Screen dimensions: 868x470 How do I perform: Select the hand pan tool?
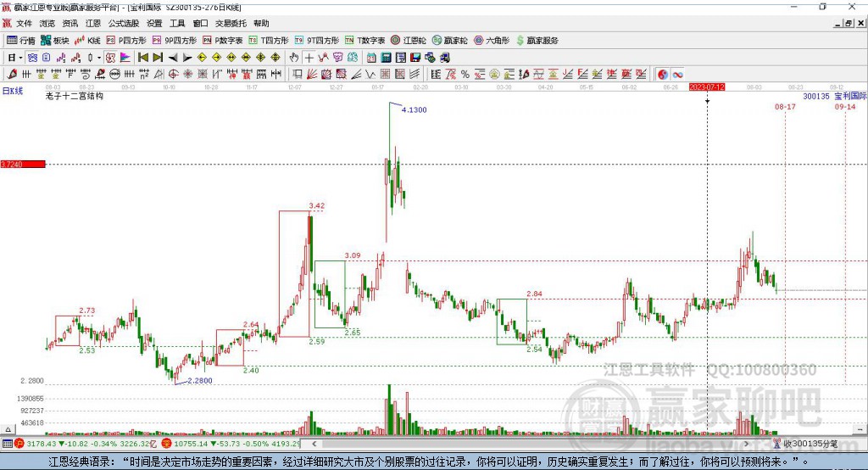click(293, 58)
